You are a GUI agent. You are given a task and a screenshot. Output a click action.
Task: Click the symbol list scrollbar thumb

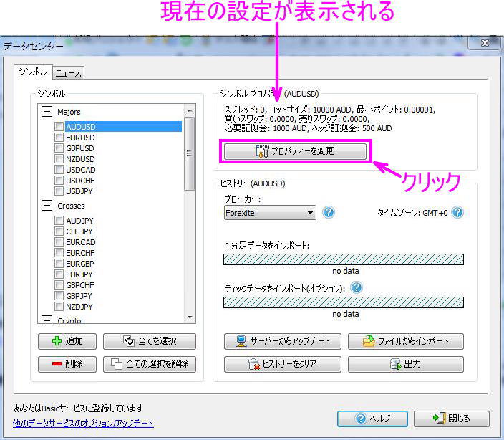coord(190,153)
